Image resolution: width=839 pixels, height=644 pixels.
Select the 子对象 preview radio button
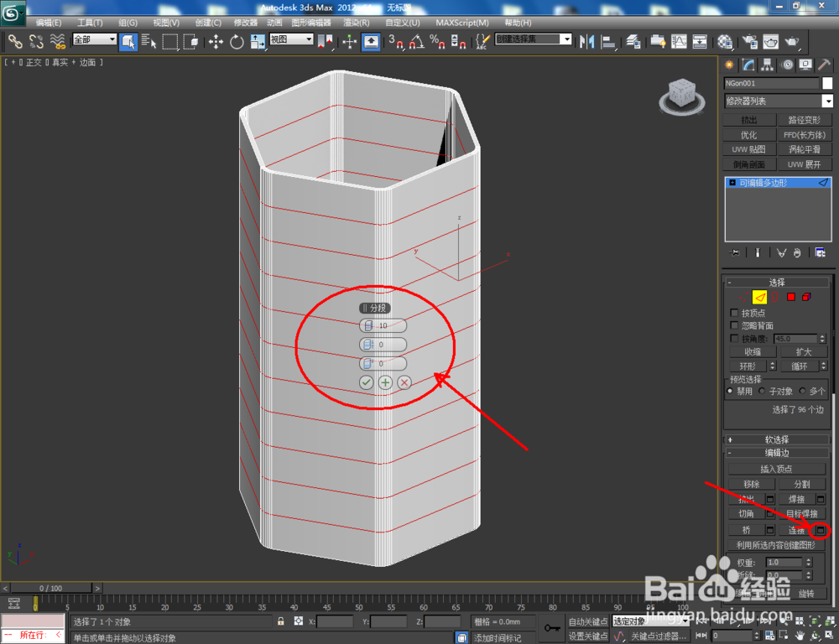pyautogui.click(x=762, y=391)
